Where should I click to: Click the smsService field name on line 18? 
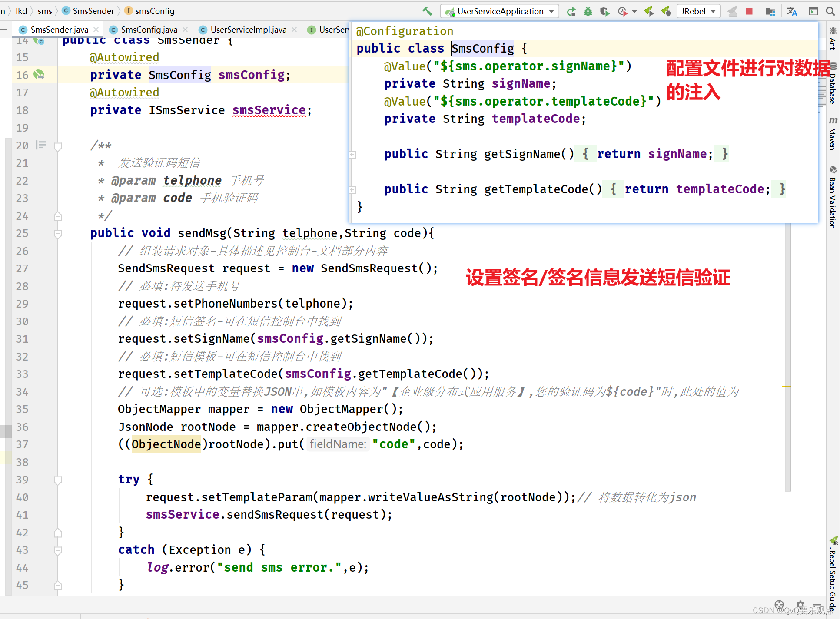click(x=269, y=110)
